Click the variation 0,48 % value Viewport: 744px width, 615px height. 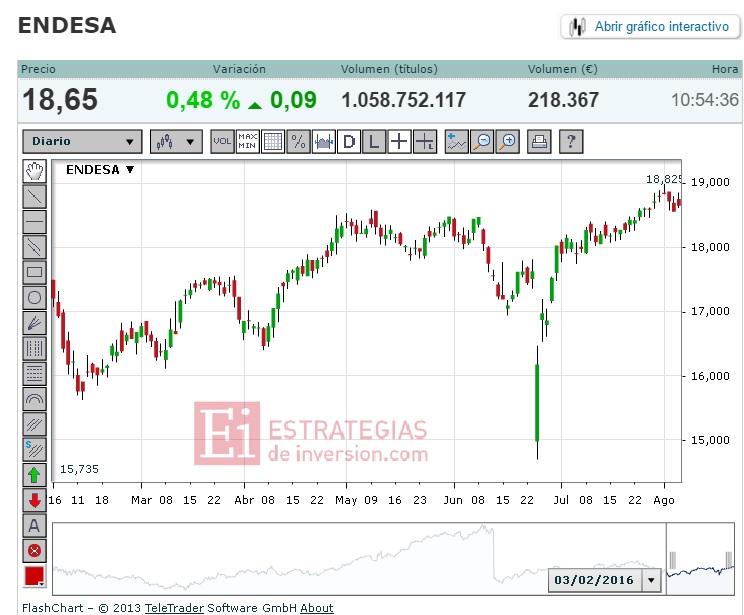point(203,101)
